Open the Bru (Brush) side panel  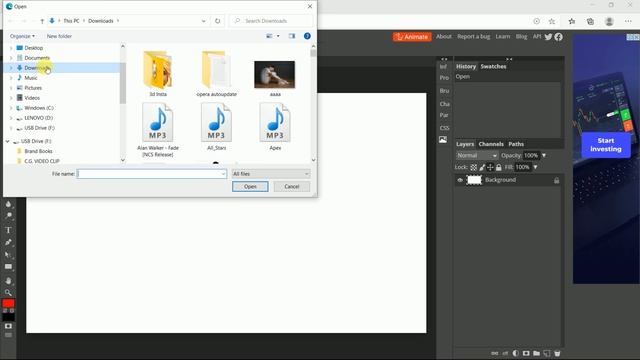click(444, 91)
